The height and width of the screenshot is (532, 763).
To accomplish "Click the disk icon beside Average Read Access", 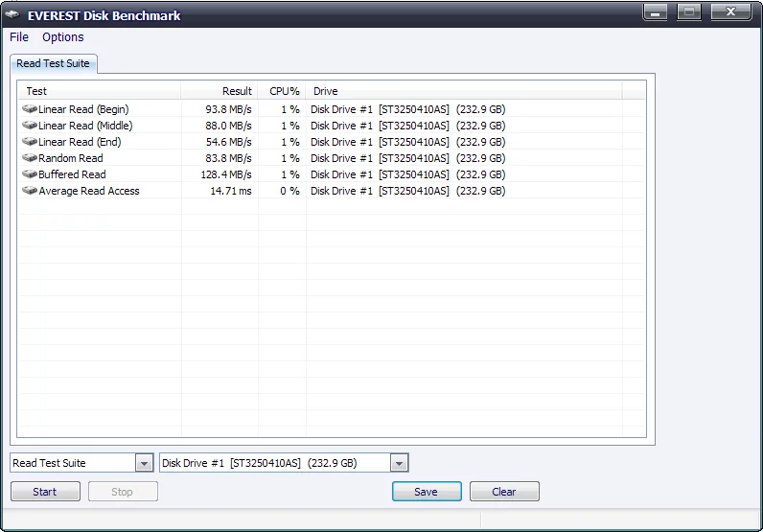I will 30,191.
